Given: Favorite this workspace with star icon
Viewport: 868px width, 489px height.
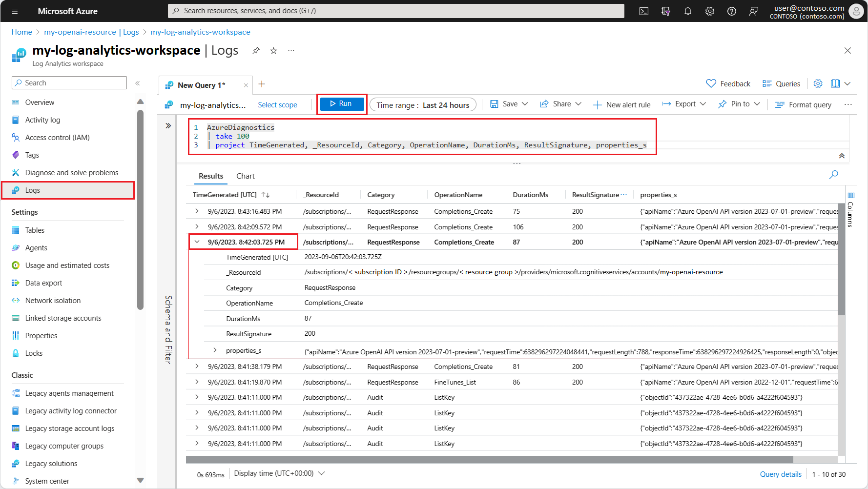Looking at the screenshot, I should click(274, 51).
